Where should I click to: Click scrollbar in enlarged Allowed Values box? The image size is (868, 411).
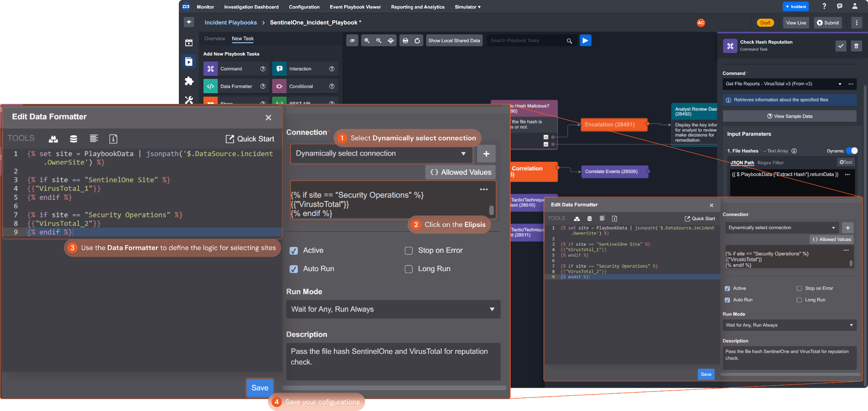coord(491,210)
